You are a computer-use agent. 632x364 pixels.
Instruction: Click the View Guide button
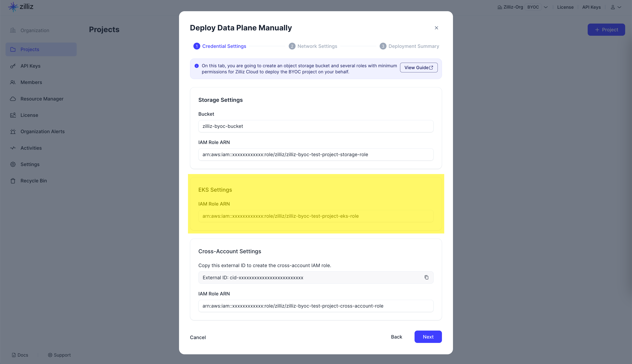[418, 67]
